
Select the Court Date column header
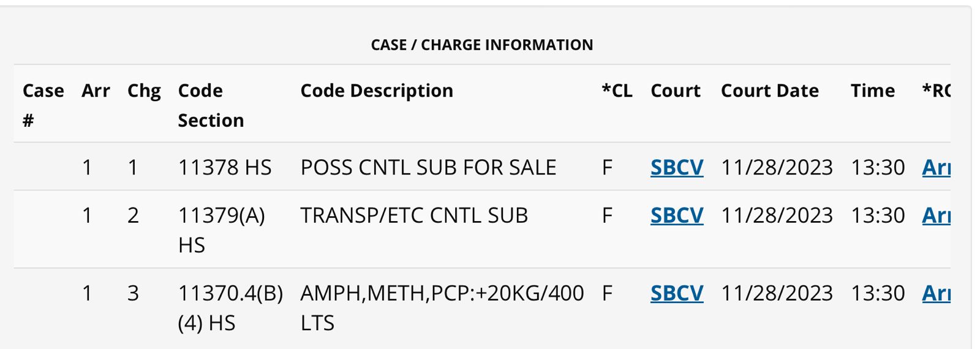(769, 91)
